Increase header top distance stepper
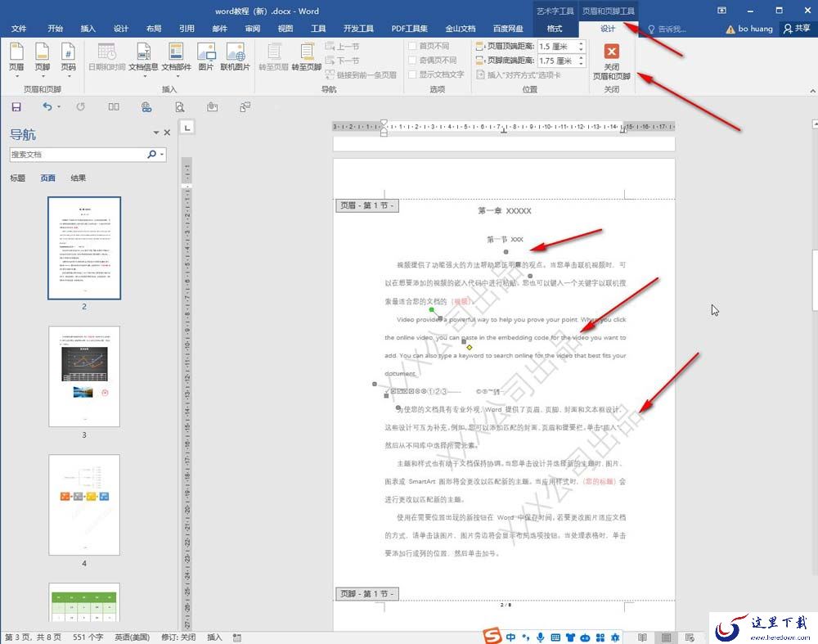Screen dimensions: 818x644 [x=581, y=43]
